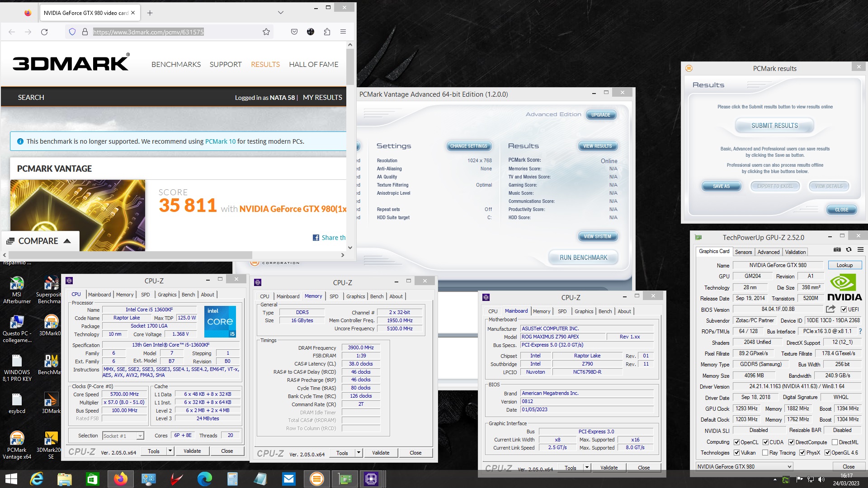Expand Tools dropdown arrow in CPU-Z CPU window
The height and width of the screenshot is (488, 868).
[x=170, y=451]
